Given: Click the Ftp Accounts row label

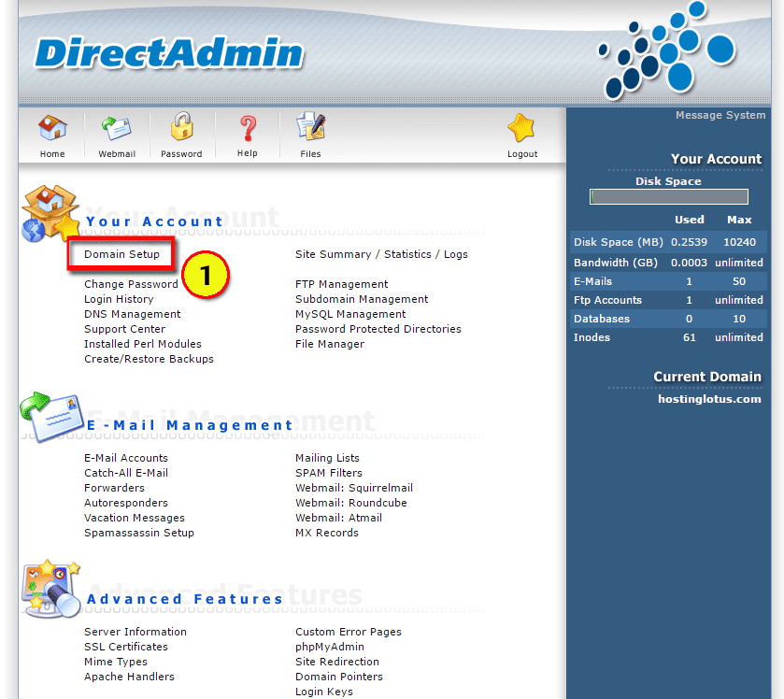Looking at the screenshot, I should point(607,300).
